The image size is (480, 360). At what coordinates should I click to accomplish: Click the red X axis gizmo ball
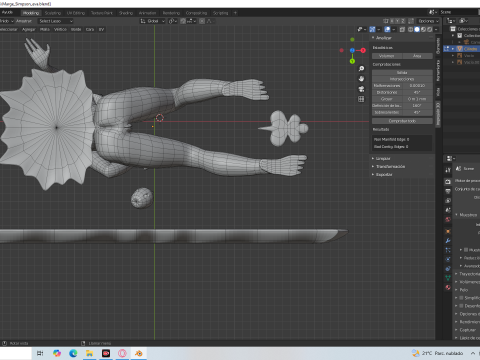[363, 50]
